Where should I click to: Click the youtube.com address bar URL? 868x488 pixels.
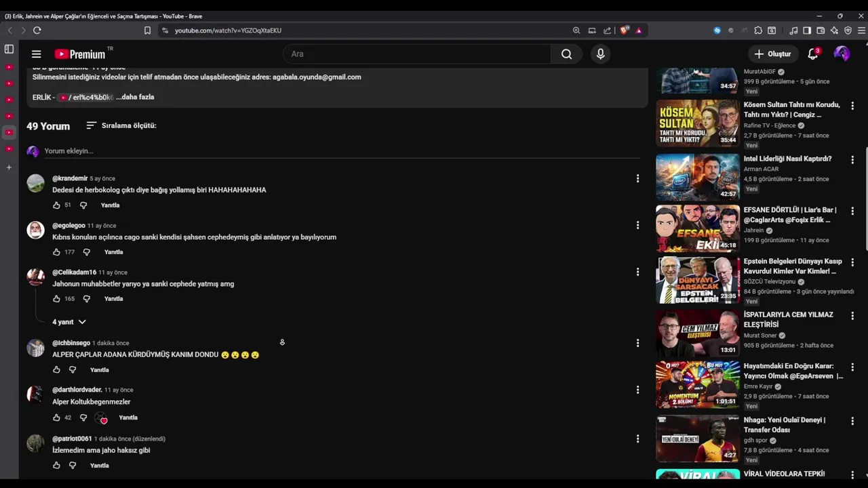[228, 30]
